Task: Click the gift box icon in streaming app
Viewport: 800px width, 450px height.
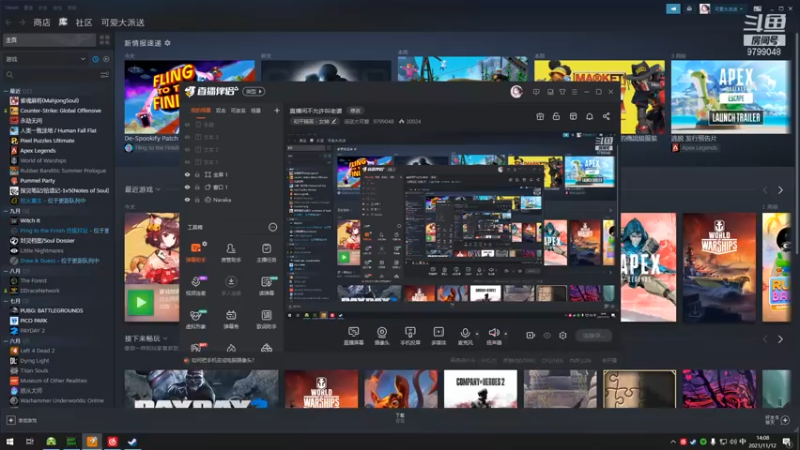Action: 540,116
